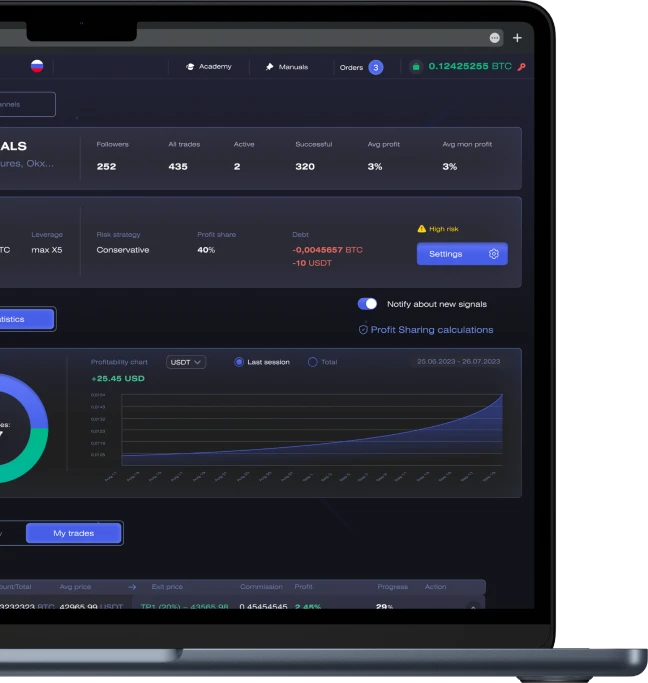648x683 pixels.
Task: Select the Total radio button
Action: [x=313, y=362]
